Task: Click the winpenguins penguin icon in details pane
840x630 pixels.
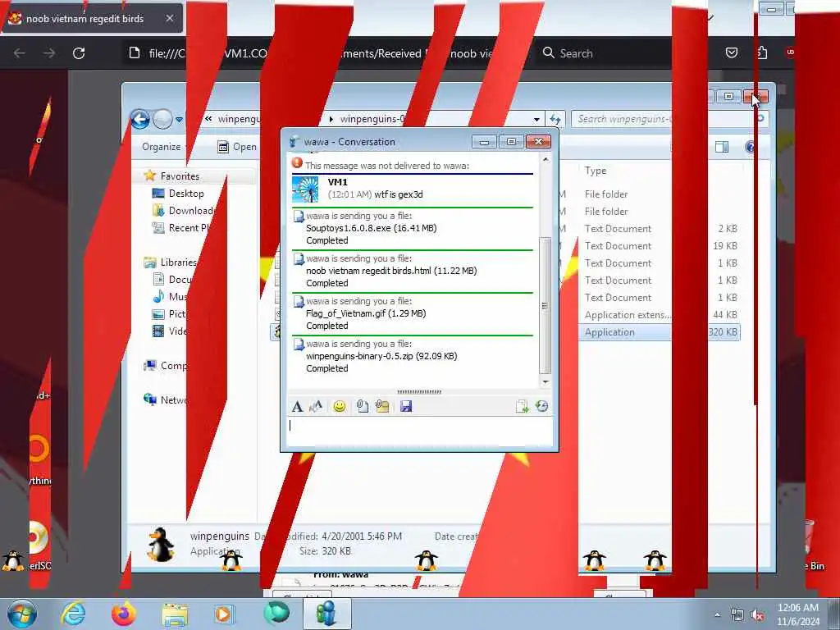Action: pyautogui.click(x=161, y=545)
